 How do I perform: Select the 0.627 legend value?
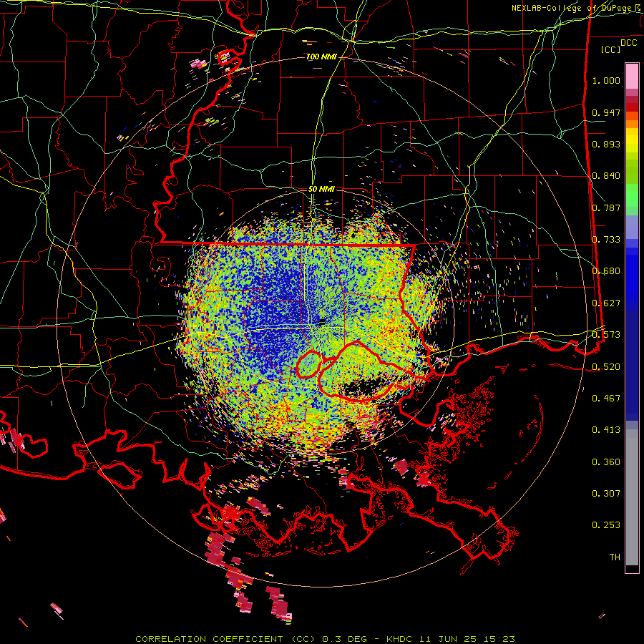tap(606, 303)
